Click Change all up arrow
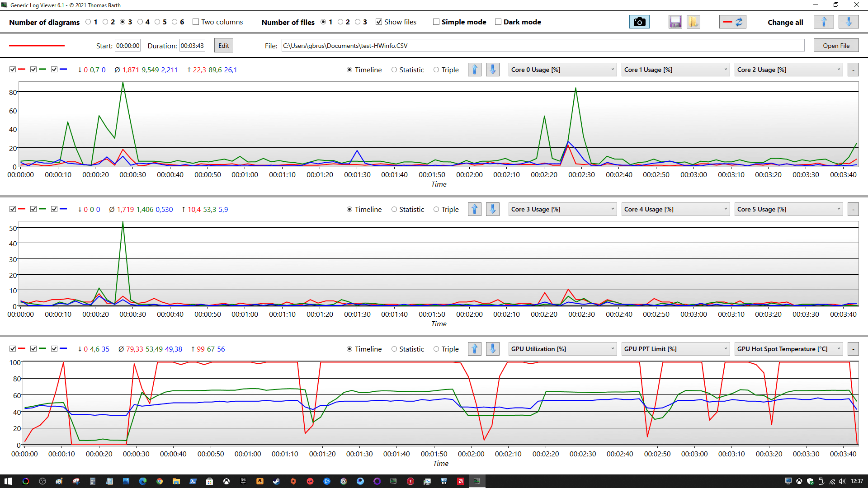Screen dimensions: 868x488 [x=823, y=22]
